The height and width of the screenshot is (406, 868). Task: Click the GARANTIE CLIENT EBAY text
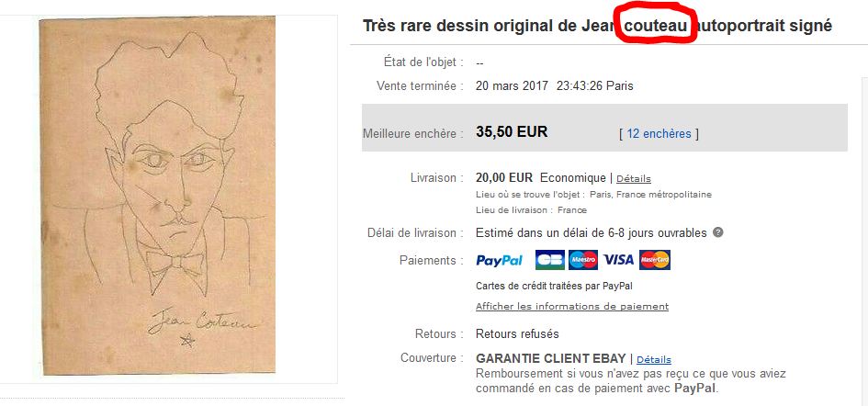pos(551,358)
